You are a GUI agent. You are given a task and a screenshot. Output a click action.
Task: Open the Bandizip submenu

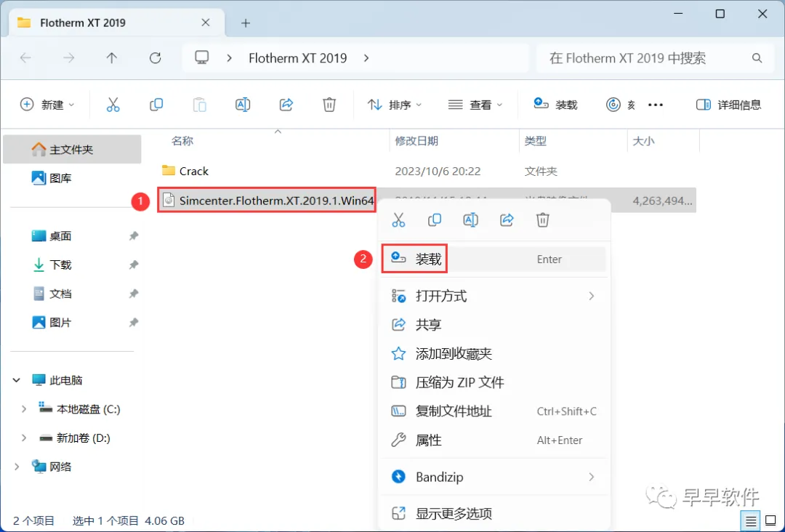click(494, 477)
